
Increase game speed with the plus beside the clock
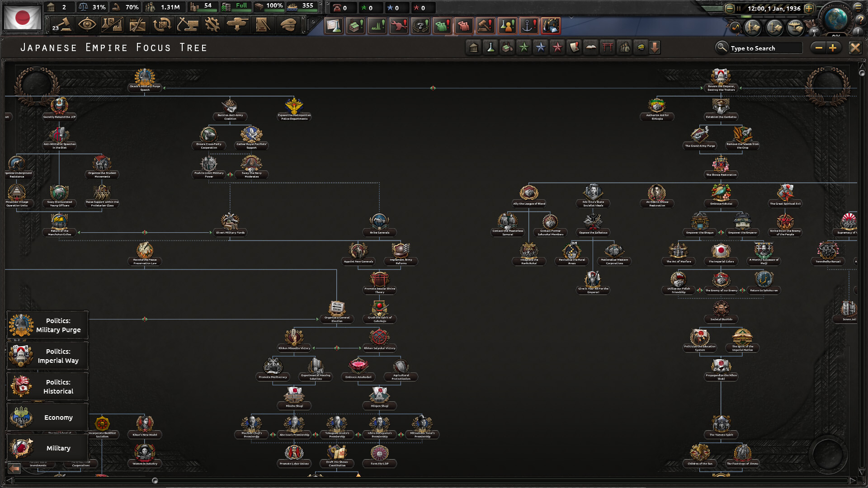[809, 8]
